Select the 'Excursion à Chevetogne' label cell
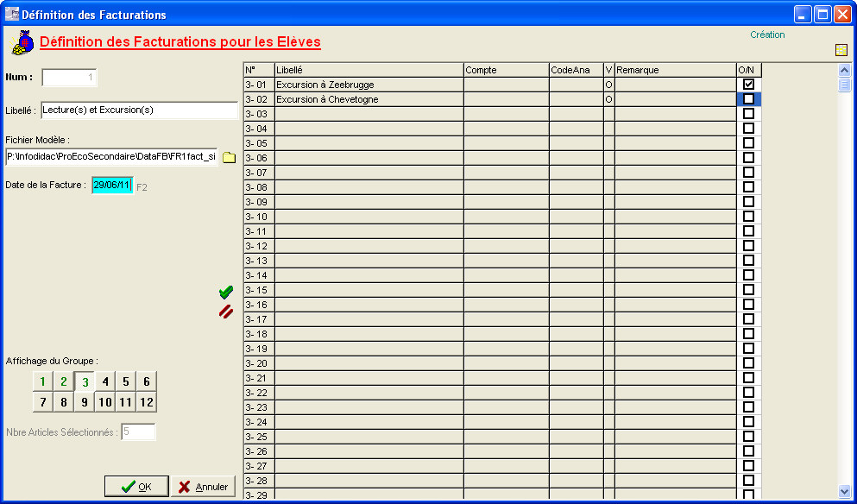 pos(369,99)
